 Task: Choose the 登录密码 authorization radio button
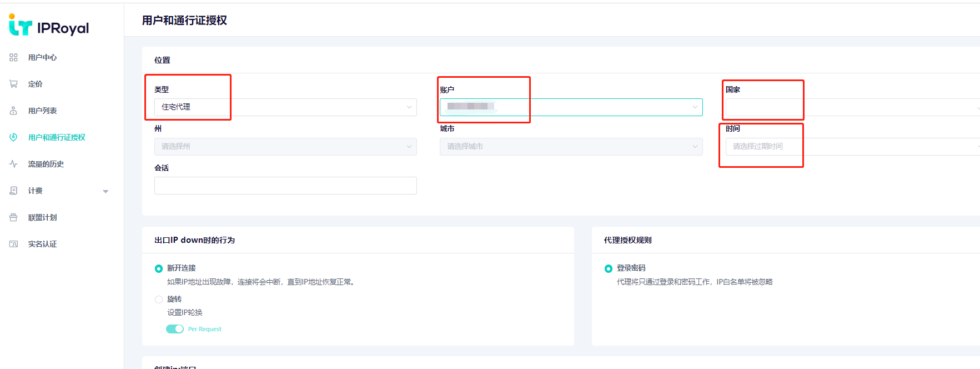coord(608,268)
